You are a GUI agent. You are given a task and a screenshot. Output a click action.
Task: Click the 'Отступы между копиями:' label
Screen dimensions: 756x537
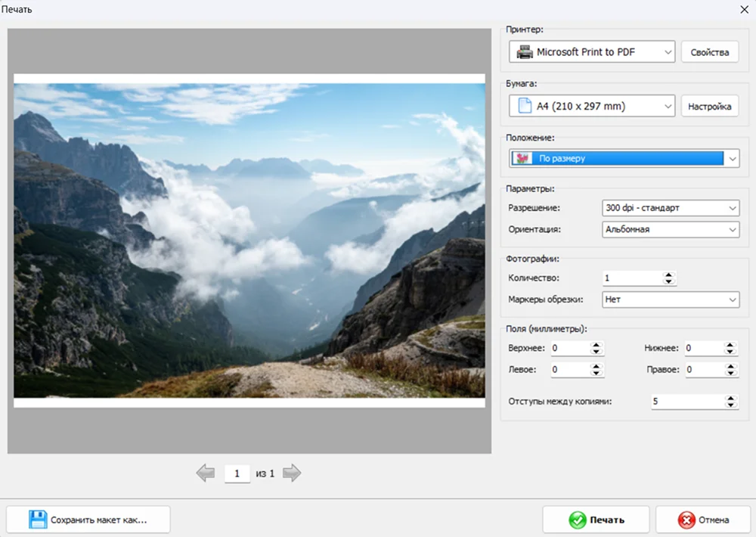(x=559, y=402)
